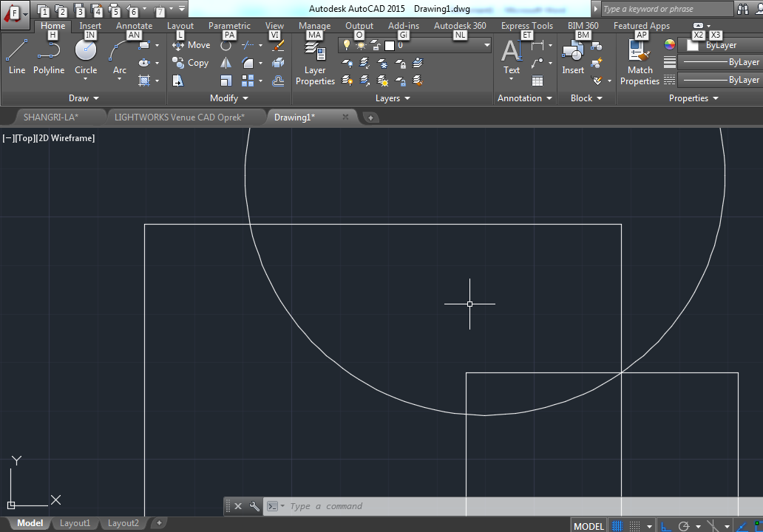Click the Table tool in Annotation panel

[x=538, y=81]
